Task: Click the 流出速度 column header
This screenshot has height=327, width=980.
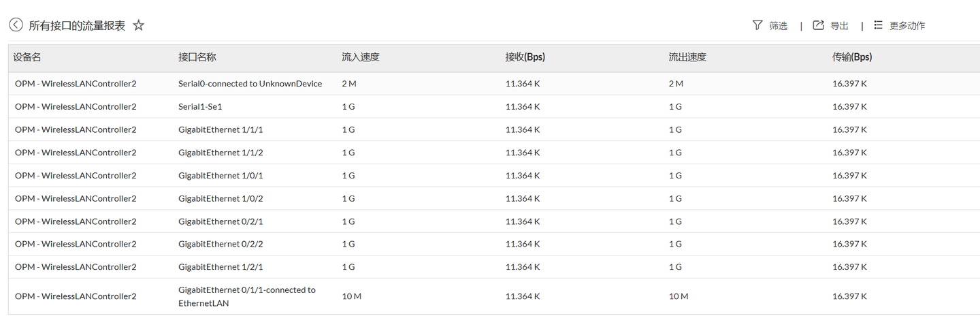Action: coord(687,57)
